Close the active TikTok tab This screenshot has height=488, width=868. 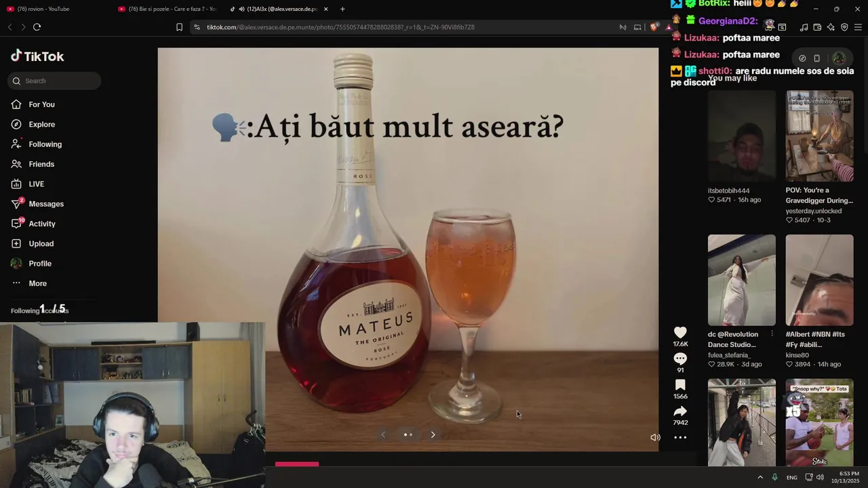[326, 9]
